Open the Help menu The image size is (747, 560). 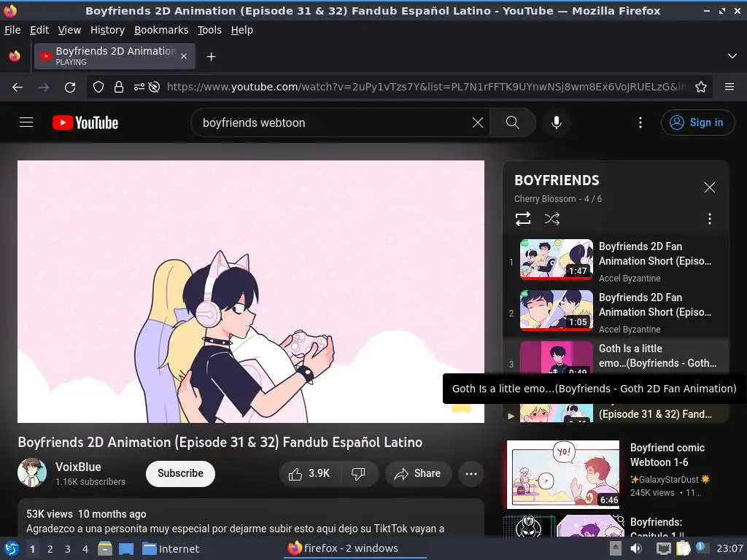[x=242, y=30]
